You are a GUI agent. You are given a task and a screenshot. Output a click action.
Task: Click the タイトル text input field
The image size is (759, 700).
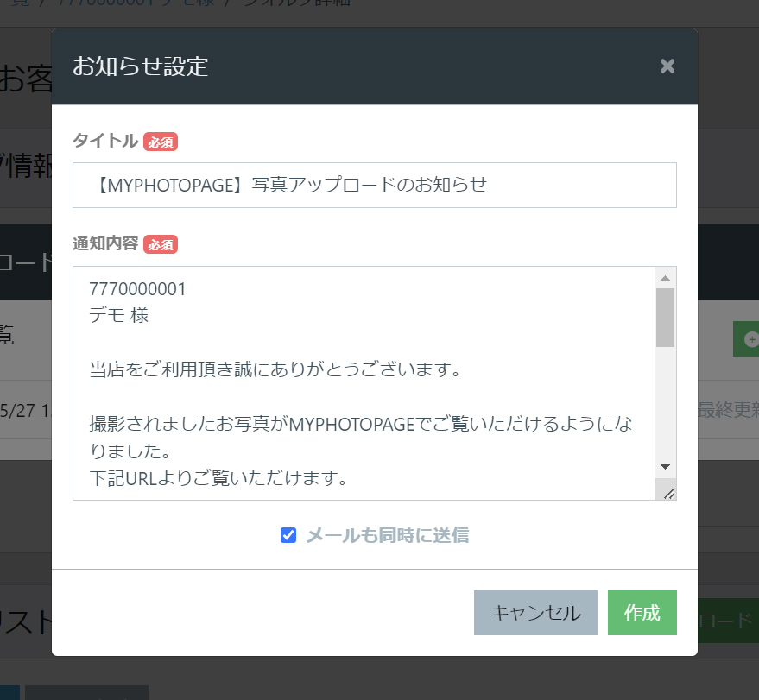pos(374,185)
